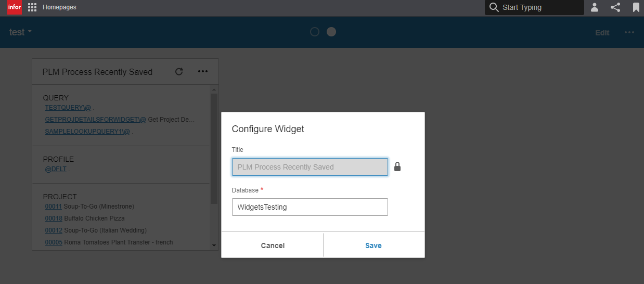Screen dimensions: 644x284
Task: Click 'Roma Tomatoes Plant Transfer - french' text
Action: (x=119, y=242)
